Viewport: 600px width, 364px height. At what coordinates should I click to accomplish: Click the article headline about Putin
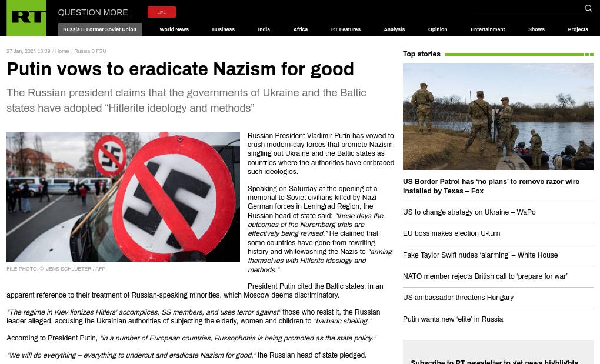click(x=180, y=69)
